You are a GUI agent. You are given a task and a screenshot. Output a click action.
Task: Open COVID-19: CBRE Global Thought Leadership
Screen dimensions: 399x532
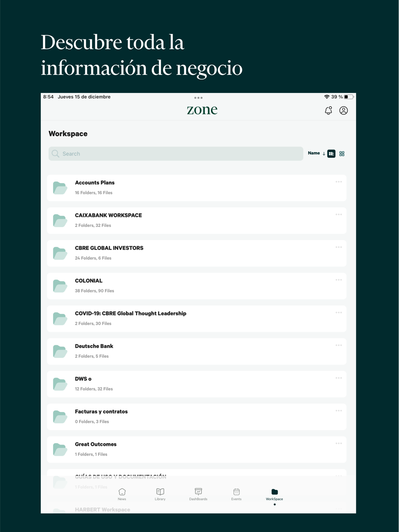point(130,313)
